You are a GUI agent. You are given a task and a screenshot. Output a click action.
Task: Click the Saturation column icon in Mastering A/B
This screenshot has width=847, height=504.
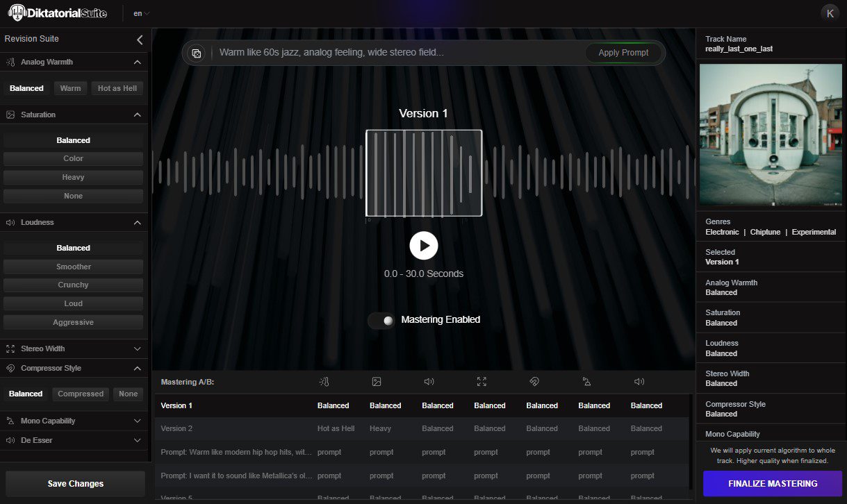pyautogui.click(x=377, y=382)
